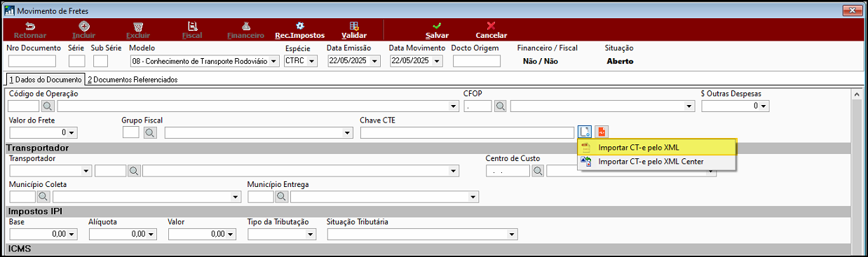868x257 pixels.
Task: Search Código de Operação magnifier icon
Action: 48,106
